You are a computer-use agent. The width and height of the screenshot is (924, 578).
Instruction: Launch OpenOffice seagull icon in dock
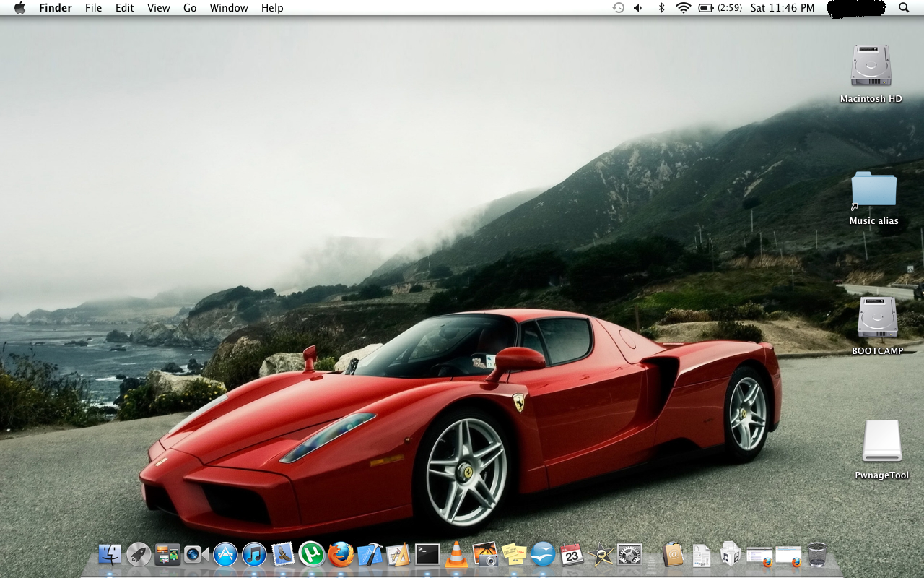543,555
